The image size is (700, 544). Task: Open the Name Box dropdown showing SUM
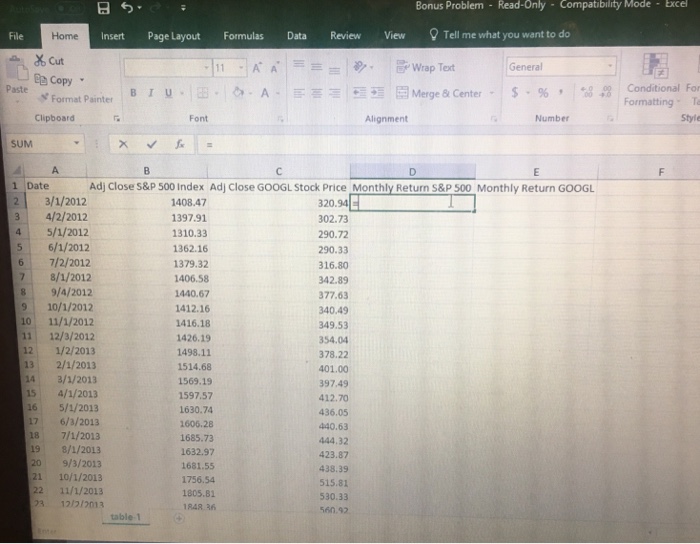(76, 143)
